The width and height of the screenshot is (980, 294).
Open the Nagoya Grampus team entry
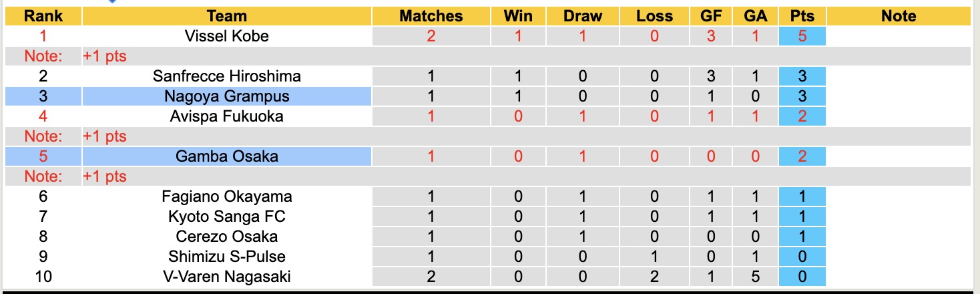pyautogui.click(x=226, y=96)
